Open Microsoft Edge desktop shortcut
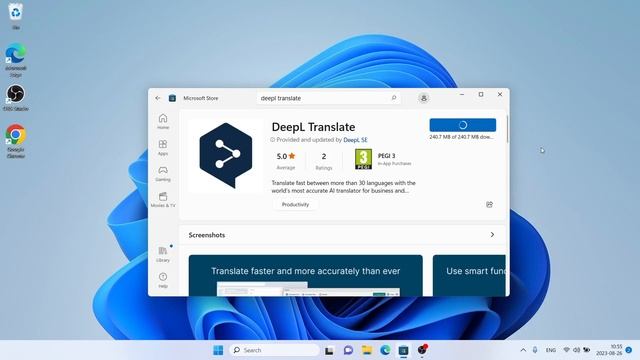640x360 pixels. [16, 60]
